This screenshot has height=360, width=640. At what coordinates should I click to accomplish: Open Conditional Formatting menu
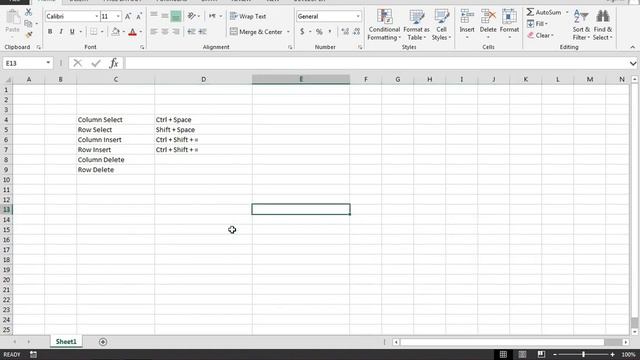point(384,25)
